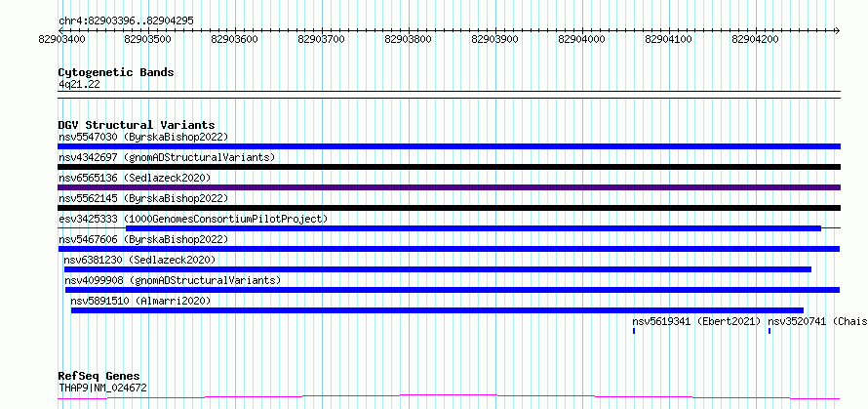
Task: Click ruler position 82903700
Action: 322,39
